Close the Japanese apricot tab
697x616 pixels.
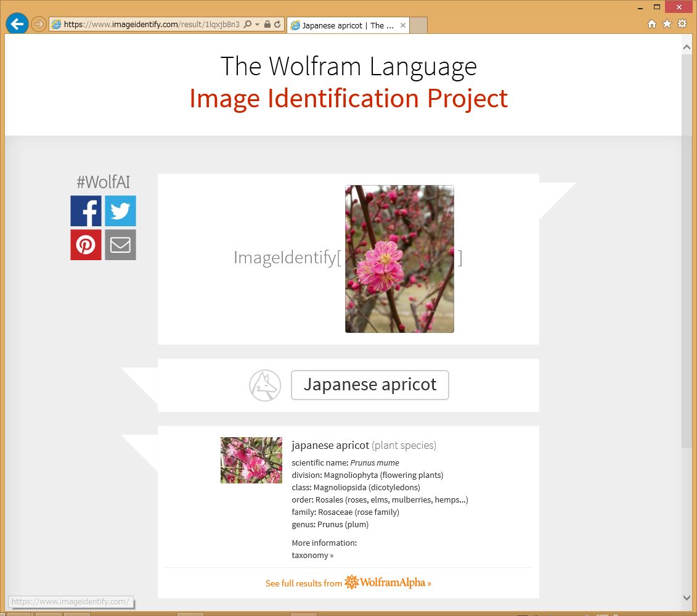point(402,25)
